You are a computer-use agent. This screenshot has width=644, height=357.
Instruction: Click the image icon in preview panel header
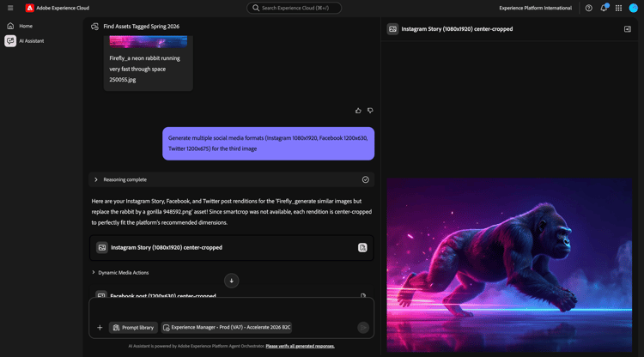(x=392, y=29)
